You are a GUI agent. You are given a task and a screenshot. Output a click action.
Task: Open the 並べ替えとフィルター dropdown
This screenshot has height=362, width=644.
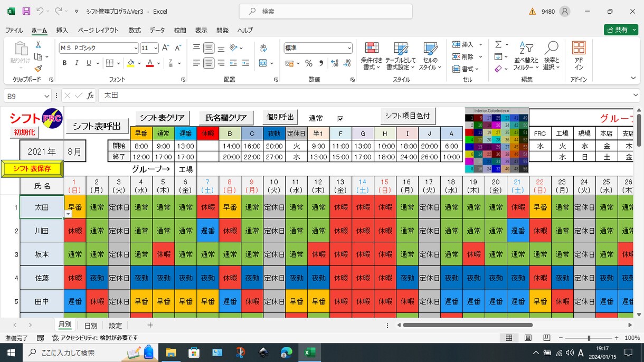pyautogui.click(x=525, y=56)
